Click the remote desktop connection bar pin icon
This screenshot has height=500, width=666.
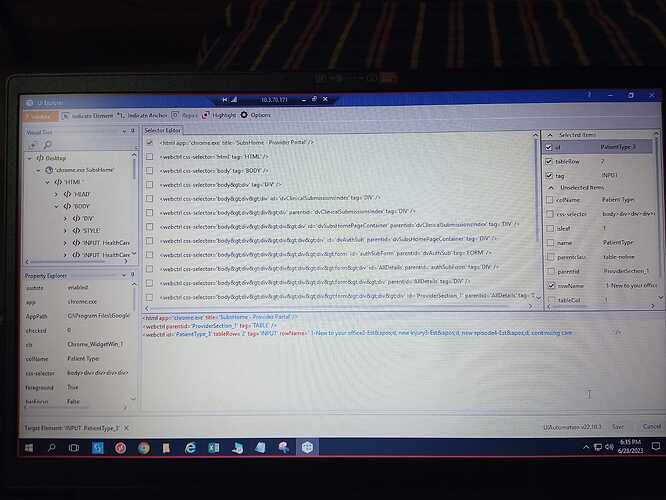(x=225, y=99)
